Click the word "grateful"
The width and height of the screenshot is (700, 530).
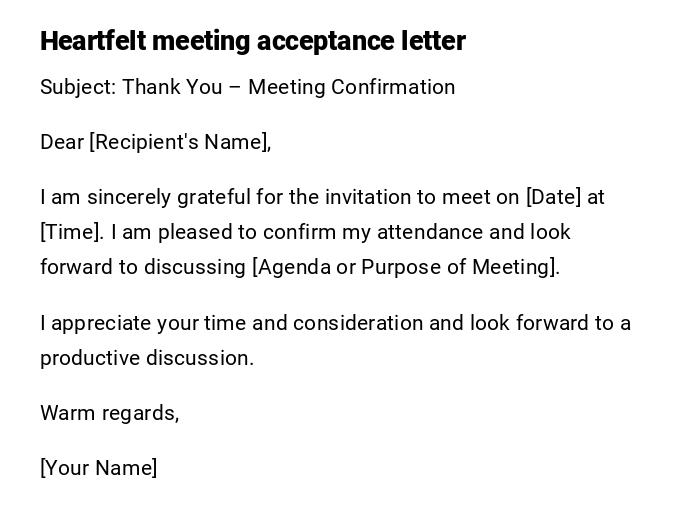206,197
